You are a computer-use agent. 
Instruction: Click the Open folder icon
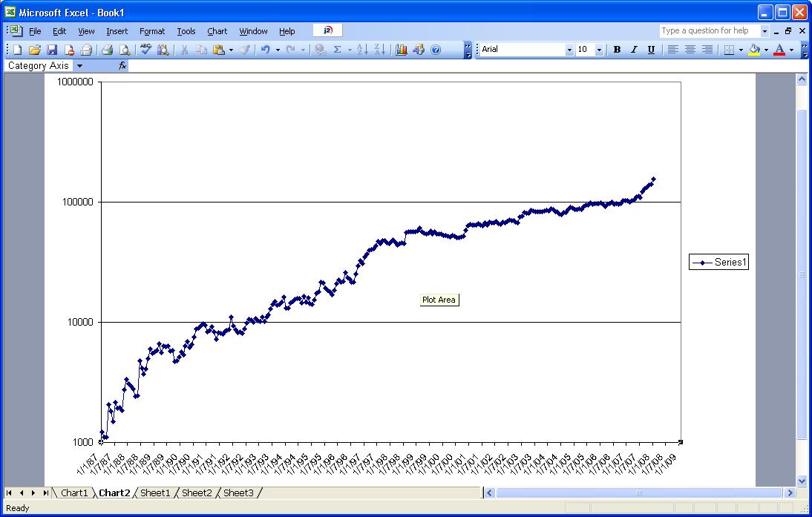point(34,50)
